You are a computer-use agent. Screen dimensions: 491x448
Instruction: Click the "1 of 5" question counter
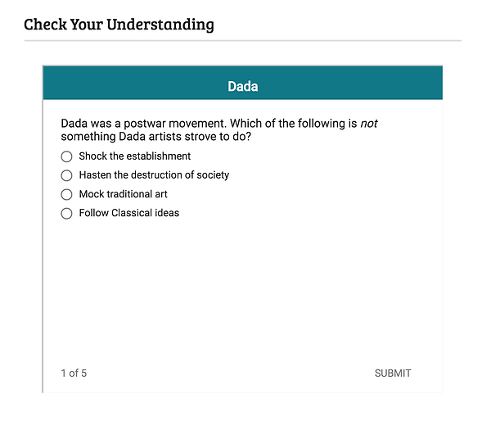[x=74, y=373]
